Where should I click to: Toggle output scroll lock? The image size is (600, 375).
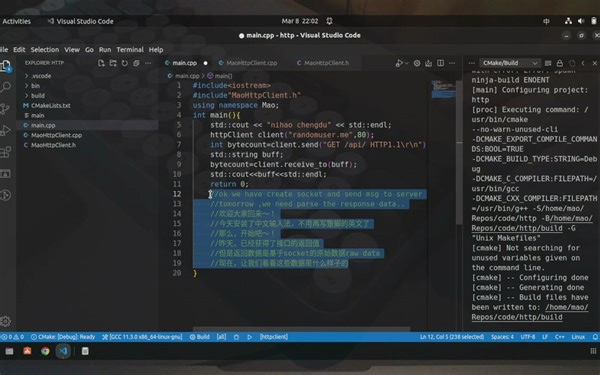click(x=560, y=63)
